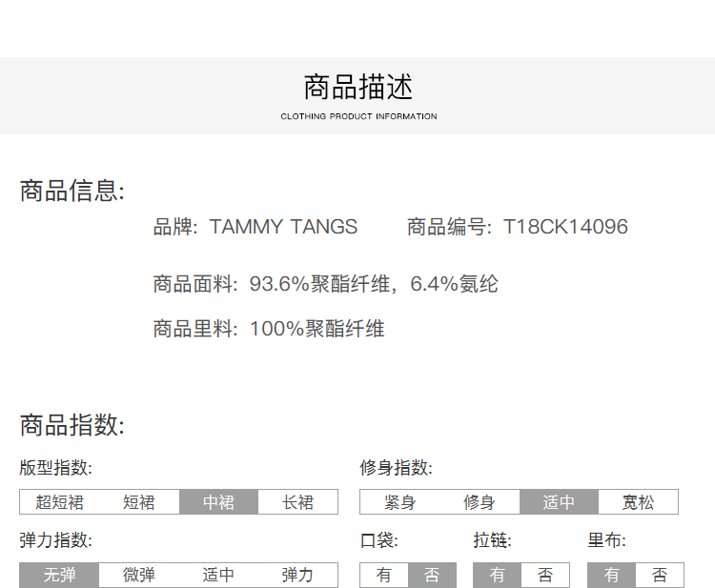Select 适中 under 修身指数
Screen dimensions: 715x588
559,502
